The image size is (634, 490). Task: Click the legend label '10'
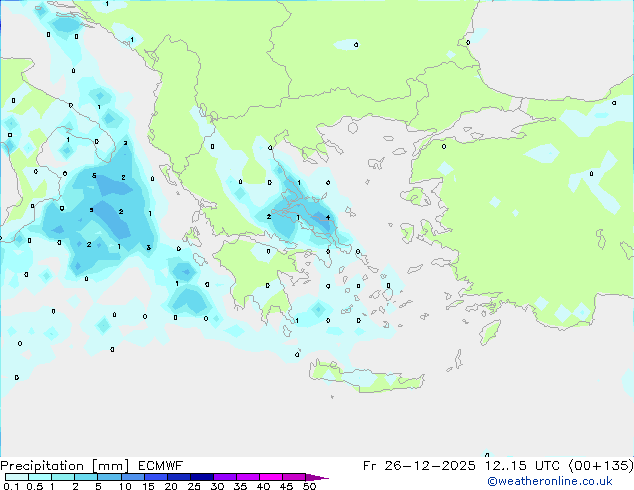(x=125, y=486)
